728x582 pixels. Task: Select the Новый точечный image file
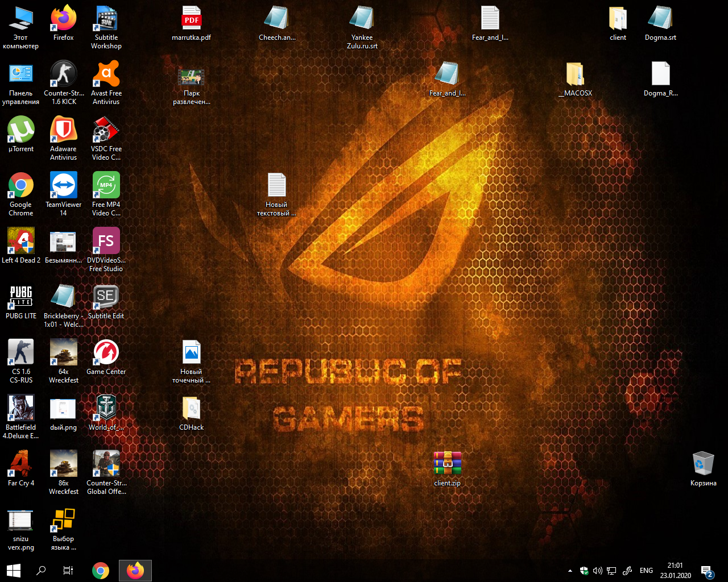(x=192, y=361)
